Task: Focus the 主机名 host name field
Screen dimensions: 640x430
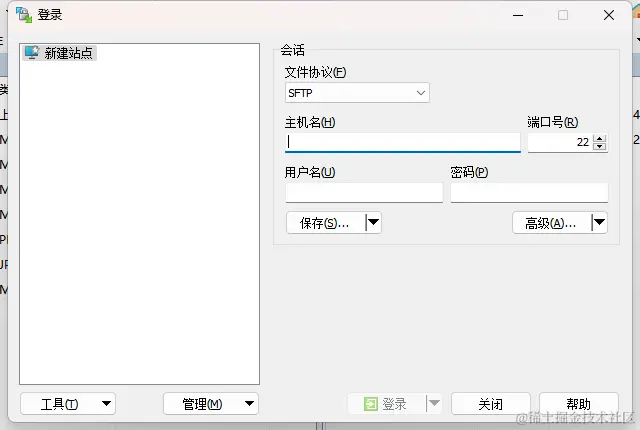Action: (402, 142)
